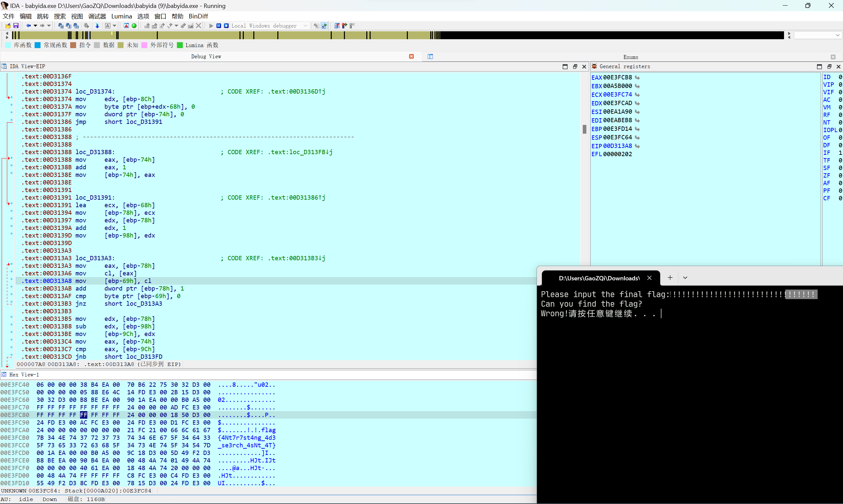
Task: Follow EAX value with its jump arrow
Action: point(637,78)
